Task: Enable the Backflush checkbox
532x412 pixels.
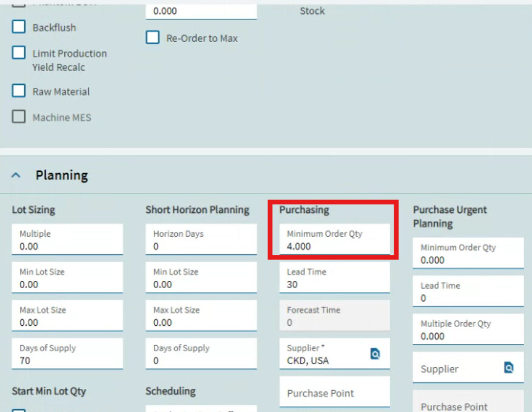Action: (19, 27)
